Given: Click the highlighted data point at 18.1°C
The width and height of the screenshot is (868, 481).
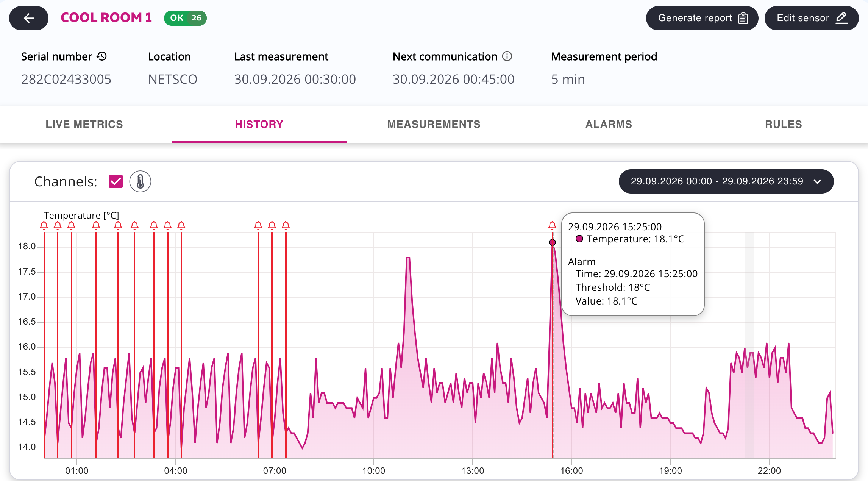Looking at the screenshot, I should tap(552, 242).
